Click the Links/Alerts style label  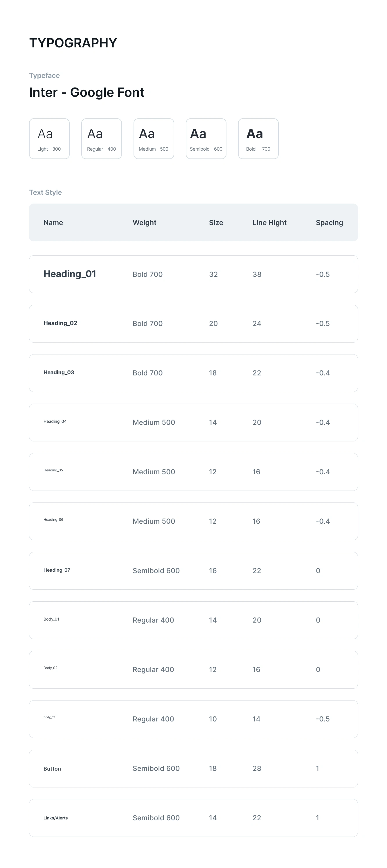55,818
